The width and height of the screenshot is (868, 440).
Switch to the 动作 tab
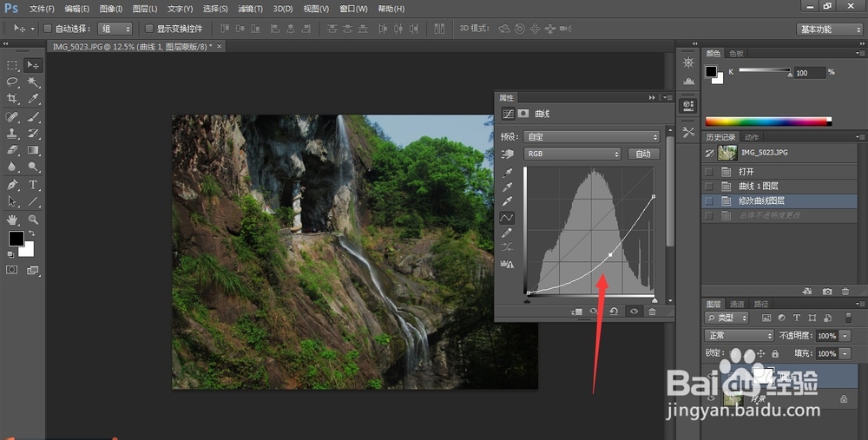coord(751,137)
